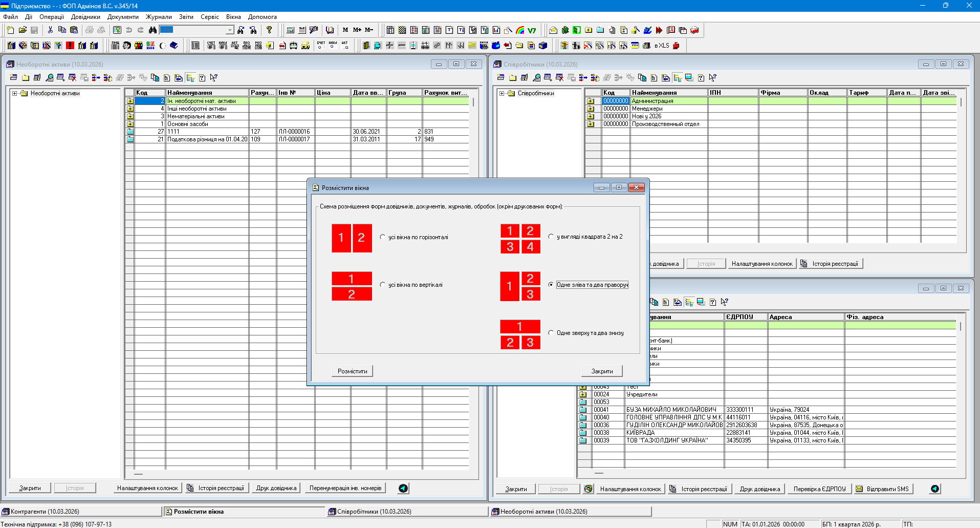Click 'Відправити SMS' button
The image size is (980, 528).
tap(883, 489)
